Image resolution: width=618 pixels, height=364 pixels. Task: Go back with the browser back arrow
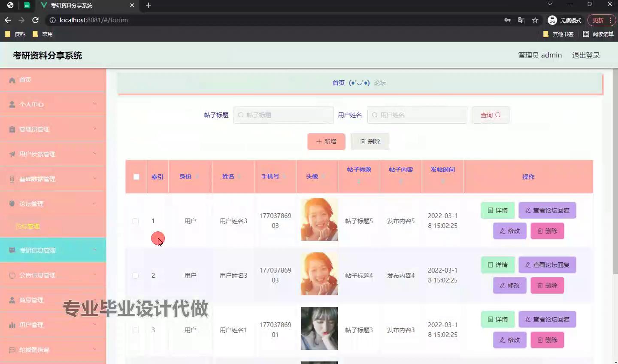pyautogui.click(x=8, y=20)
